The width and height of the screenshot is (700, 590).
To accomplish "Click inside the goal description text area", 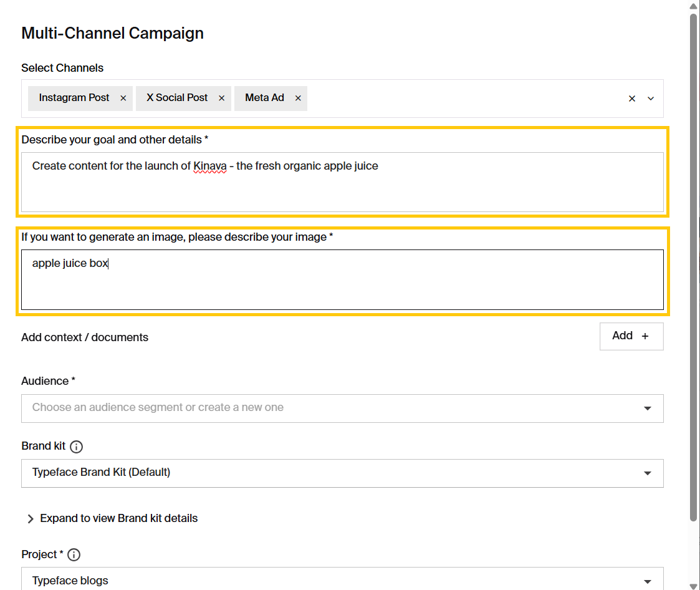I will [x=342, y=181].
